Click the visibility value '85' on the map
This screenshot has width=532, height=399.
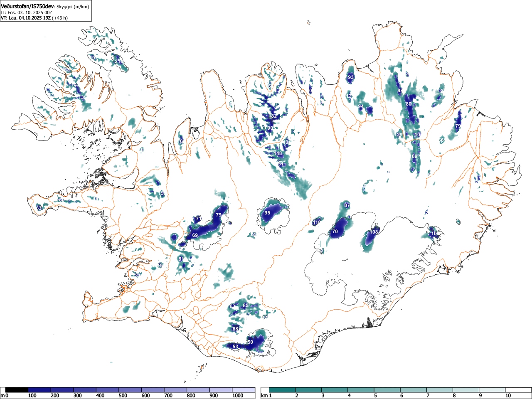(246, 305)
